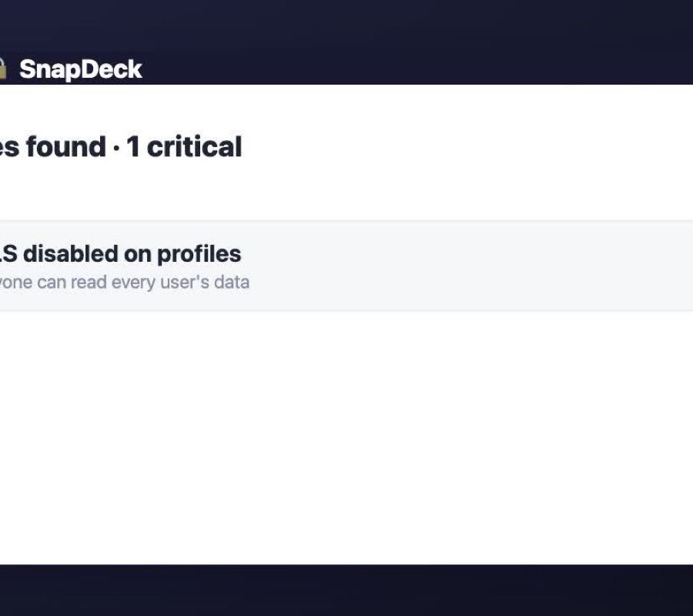Click 'can read every user's data' subtitle

pyautogui.click(x=143, y=282)
